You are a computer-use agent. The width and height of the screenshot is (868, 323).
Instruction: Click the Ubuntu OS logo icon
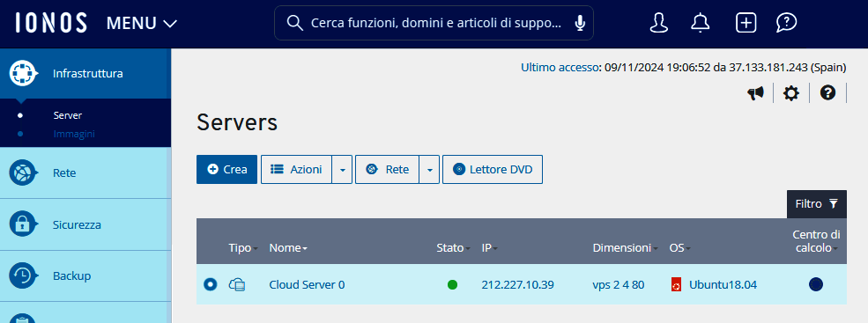(676, 285)
